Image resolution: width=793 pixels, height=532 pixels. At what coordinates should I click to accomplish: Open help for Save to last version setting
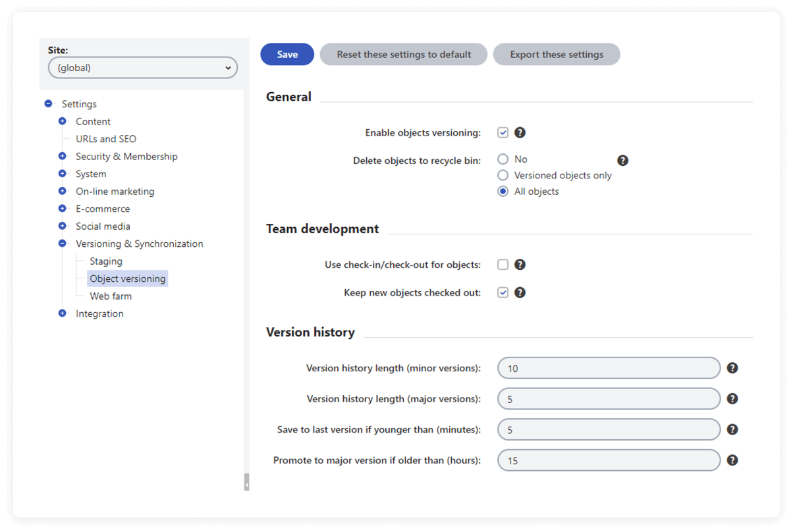[x=732, y=429]
